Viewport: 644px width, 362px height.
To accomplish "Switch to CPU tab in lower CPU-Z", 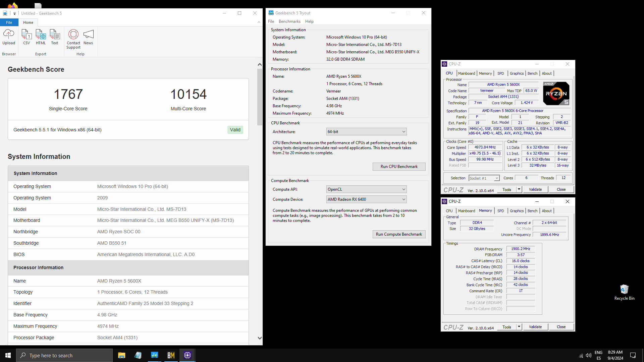I will 449,211.
